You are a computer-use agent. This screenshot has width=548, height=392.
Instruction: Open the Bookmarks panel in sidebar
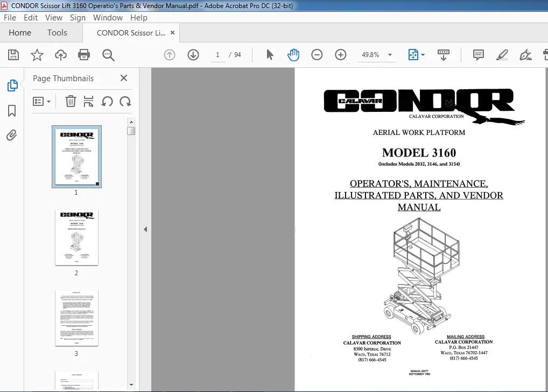pyautogui.click(x=12, y=111)
